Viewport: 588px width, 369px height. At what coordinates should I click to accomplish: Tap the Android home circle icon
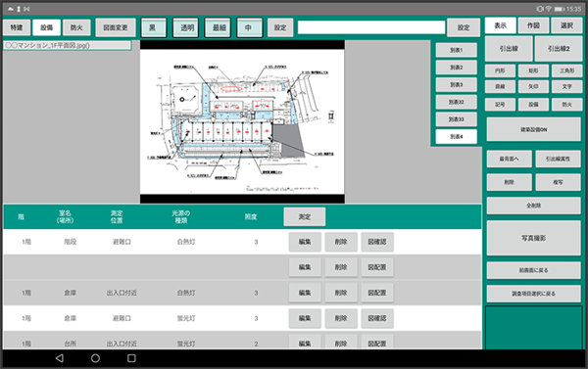95,358
